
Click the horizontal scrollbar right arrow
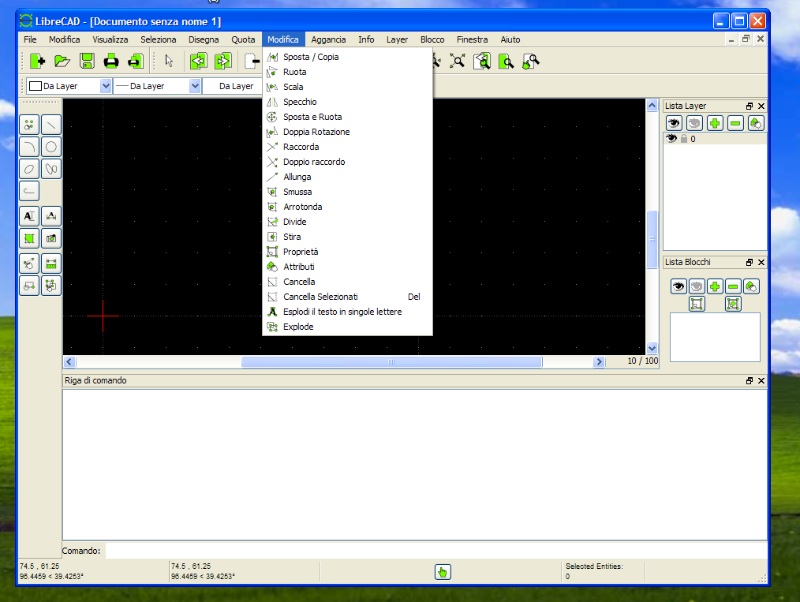[600, 362]
